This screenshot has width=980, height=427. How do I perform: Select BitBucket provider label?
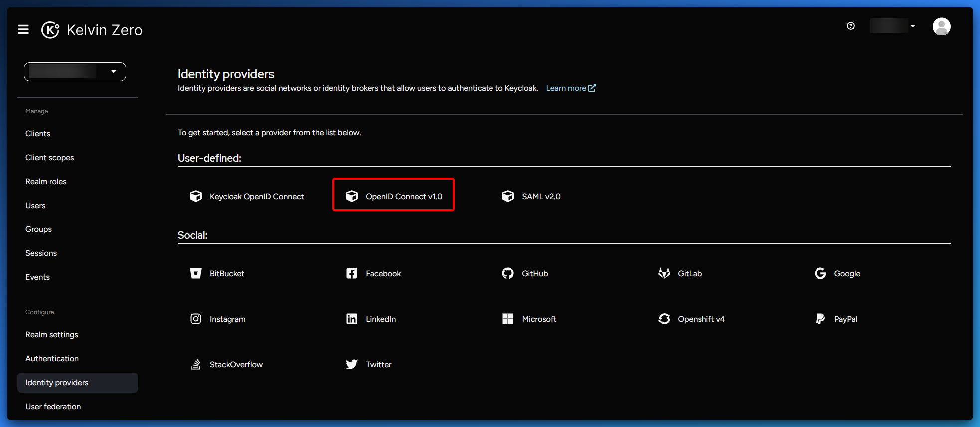tap(227, 274)
